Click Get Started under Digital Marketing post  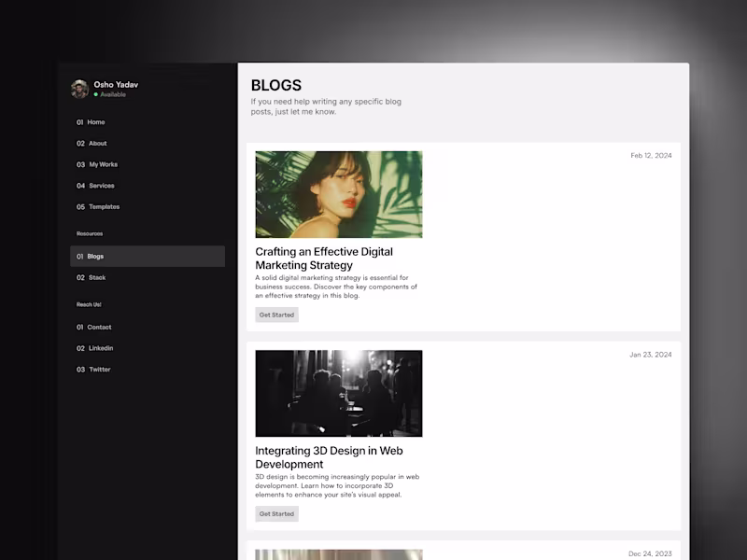[276, 315]
